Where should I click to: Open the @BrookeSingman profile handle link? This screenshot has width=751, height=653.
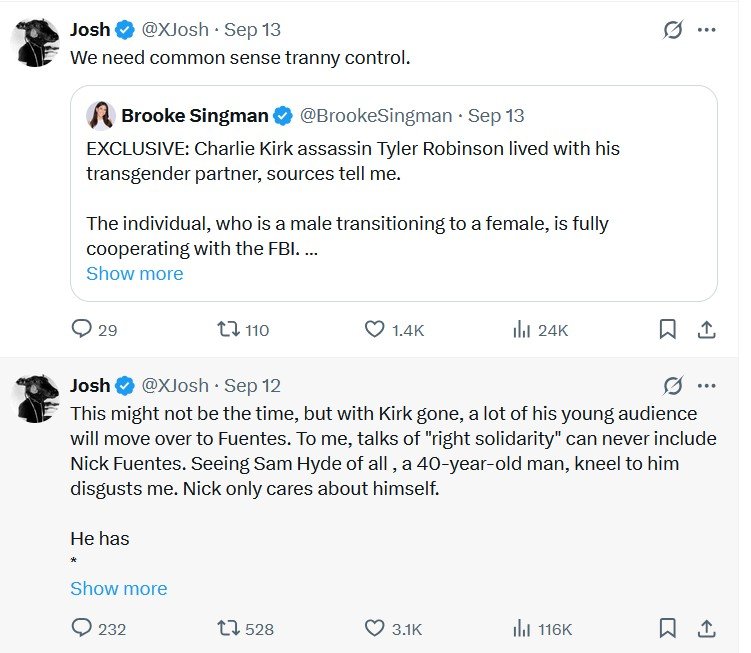point(376,116)
